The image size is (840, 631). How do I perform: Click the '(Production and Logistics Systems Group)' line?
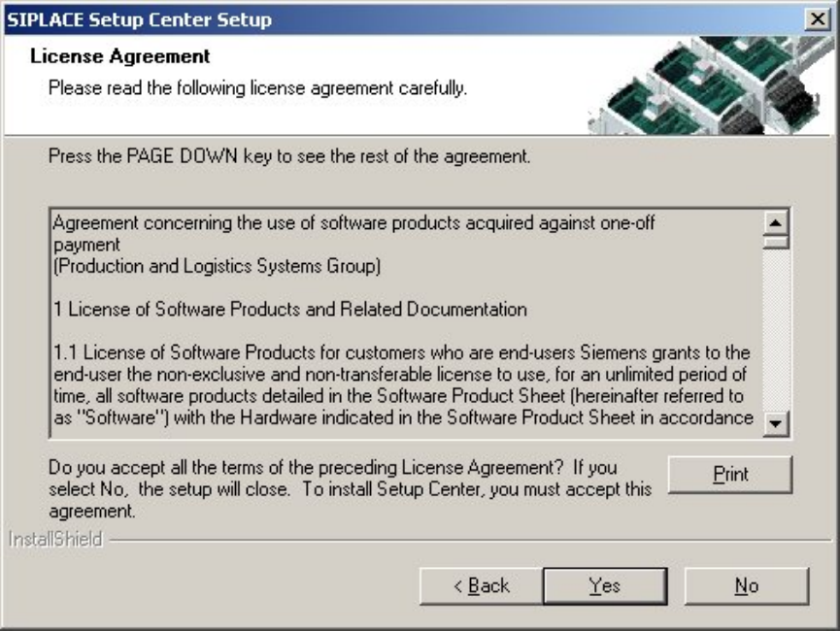[x=216, y=266]
